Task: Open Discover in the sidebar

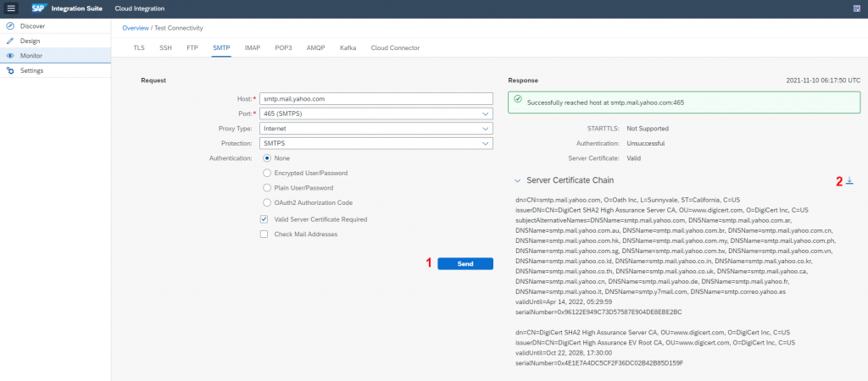Action: 55,26
